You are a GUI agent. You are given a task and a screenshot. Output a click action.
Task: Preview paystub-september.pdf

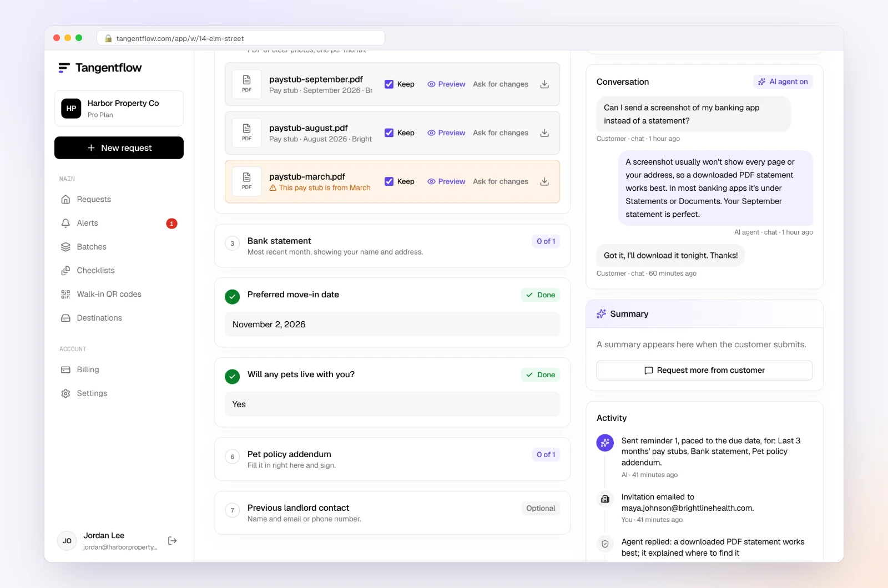(446, 84)
